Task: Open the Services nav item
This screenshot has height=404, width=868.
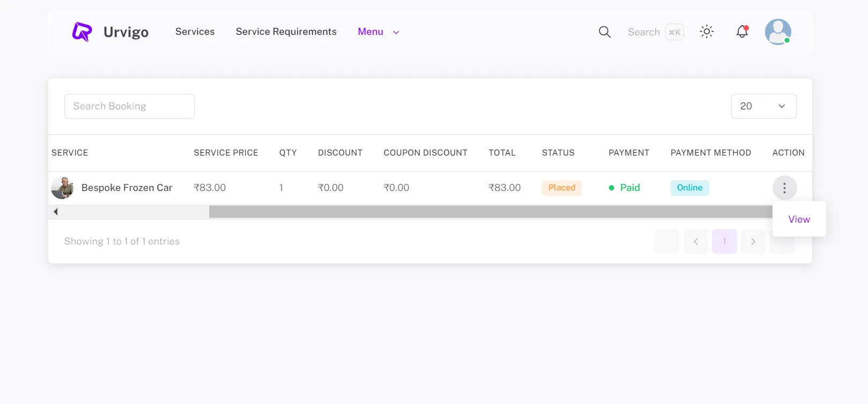Action: tap(195, 32)
